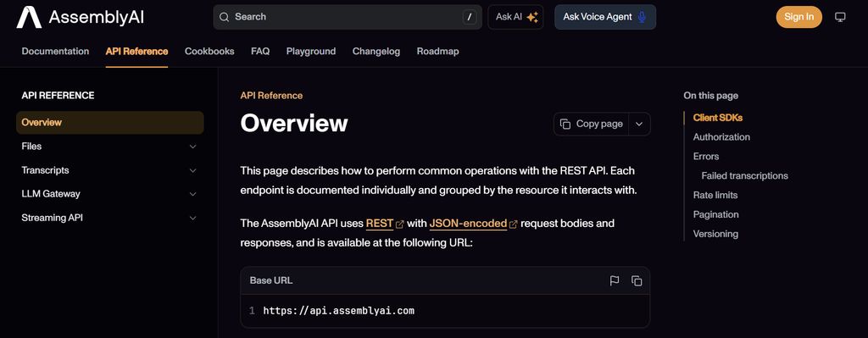
Task: Focus the Search input field
Action: (347, 17)
